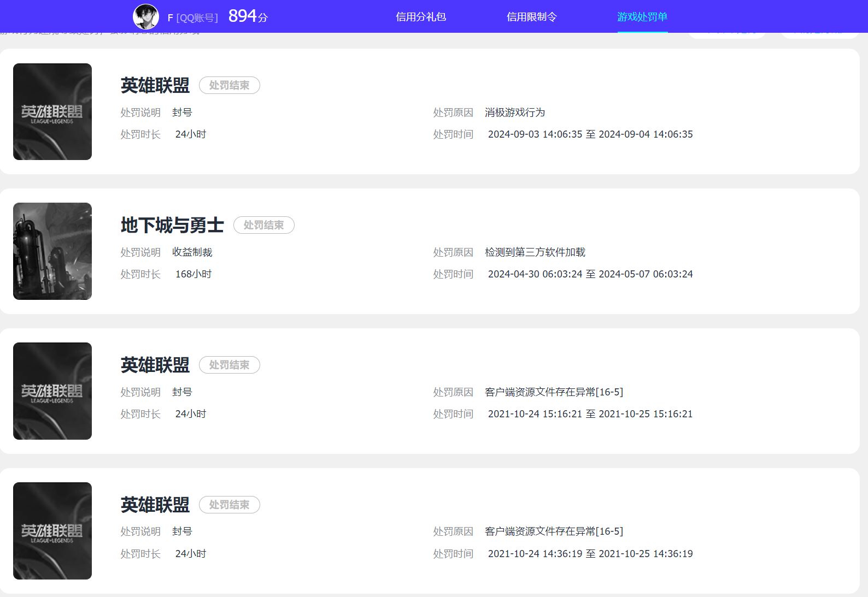Image resolution: width=868 pixels, height=597 pixels.
Task: Click the 168小时 penalty duration value
Action: 193,274
